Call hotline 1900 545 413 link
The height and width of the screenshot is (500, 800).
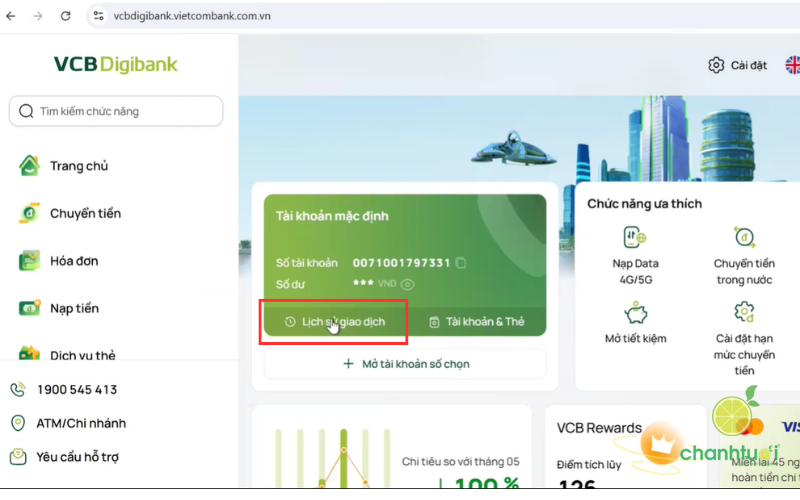point(77,390)
